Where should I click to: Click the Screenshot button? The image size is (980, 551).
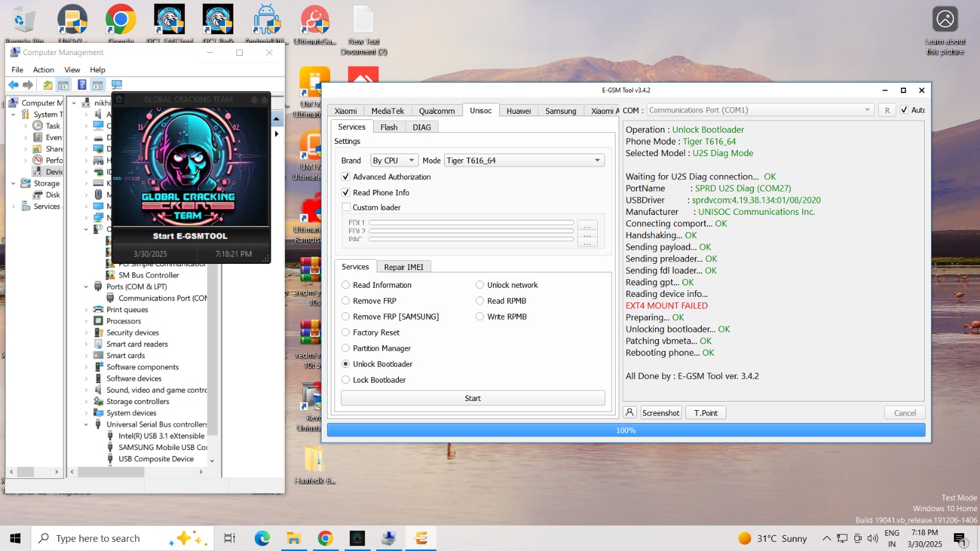[x=660, y=413]
